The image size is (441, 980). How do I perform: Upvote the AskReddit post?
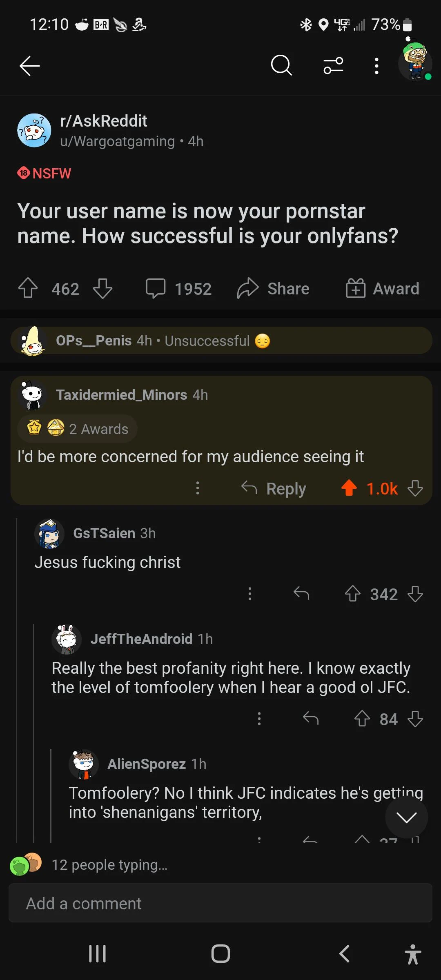coord(28,288)
